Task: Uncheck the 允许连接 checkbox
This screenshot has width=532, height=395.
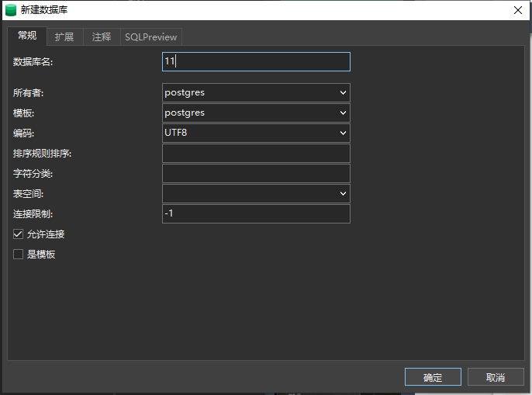Action: click(x=18, y=234)
